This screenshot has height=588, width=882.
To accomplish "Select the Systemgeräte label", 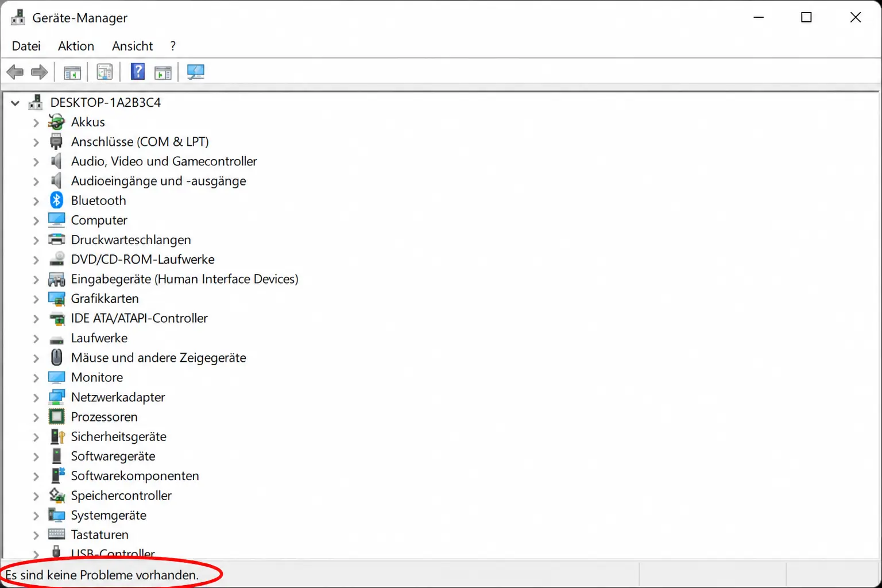I will (x=109, y=515).
